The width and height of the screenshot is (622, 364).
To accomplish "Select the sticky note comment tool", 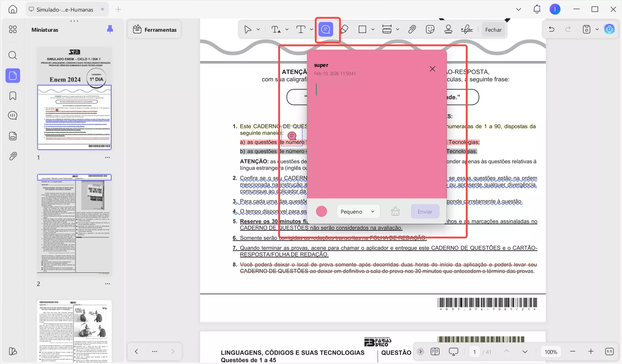I will [x=326, y=30].
